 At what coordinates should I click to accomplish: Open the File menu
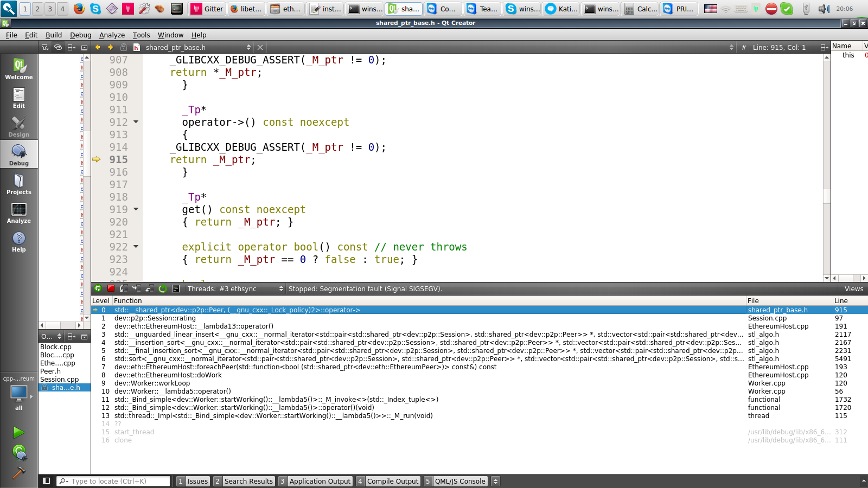[11, 35]
